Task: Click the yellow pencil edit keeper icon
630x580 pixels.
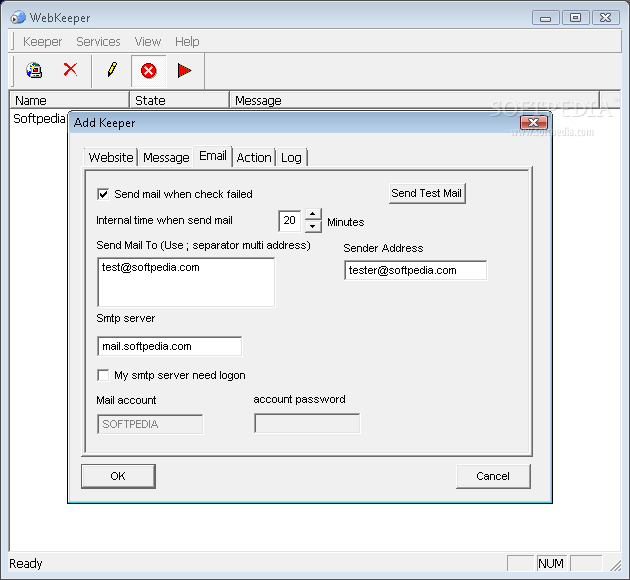Action: click(112, 70)
